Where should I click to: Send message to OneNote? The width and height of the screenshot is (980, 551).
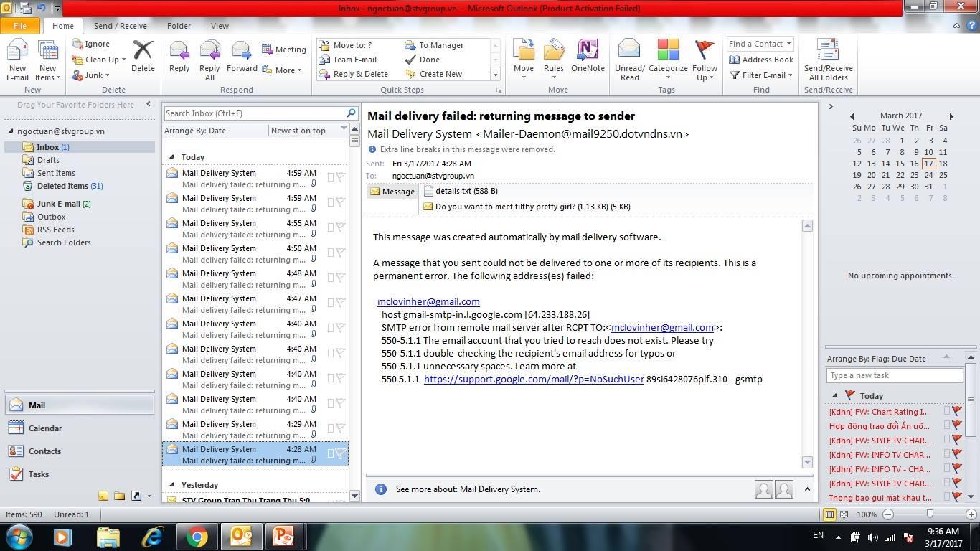[x=588, y=57]
